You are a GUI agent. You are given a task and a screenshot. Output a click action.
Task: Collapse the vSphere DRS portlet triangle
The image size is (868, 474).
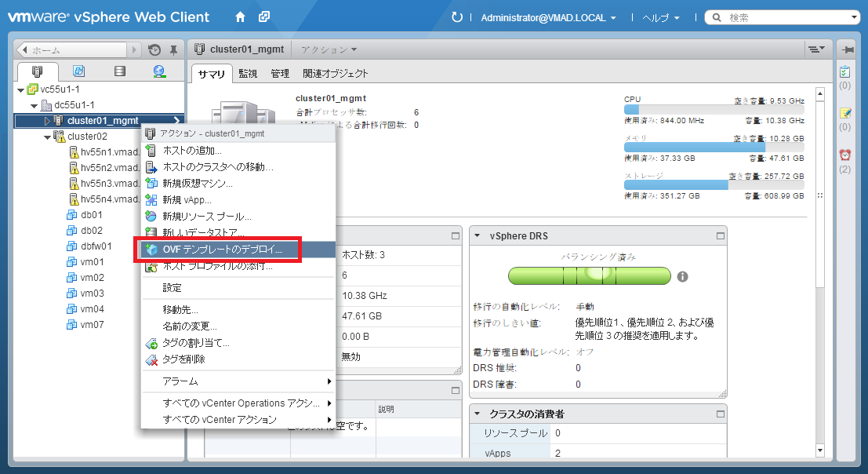(x=478, y=236)
